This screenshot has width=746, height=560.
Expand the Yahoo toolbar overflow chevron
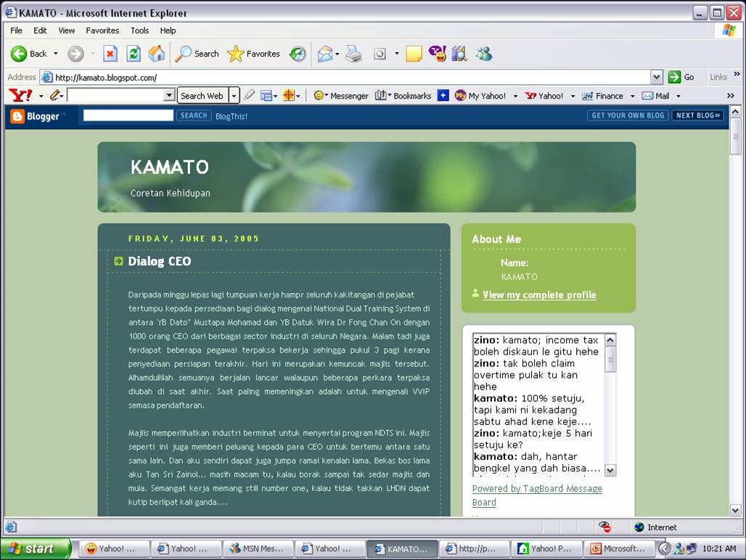pyautogui.click(x=731, y=96)
